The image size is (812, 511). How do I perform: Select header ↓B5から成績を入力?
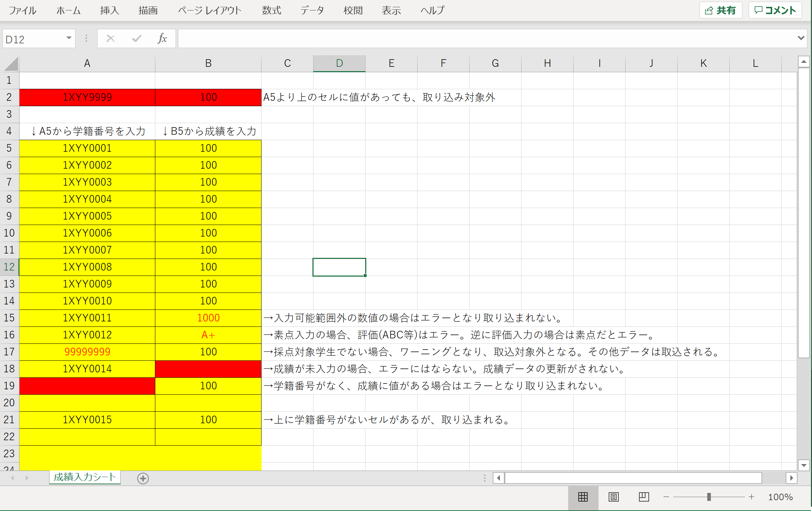[208, 131]
